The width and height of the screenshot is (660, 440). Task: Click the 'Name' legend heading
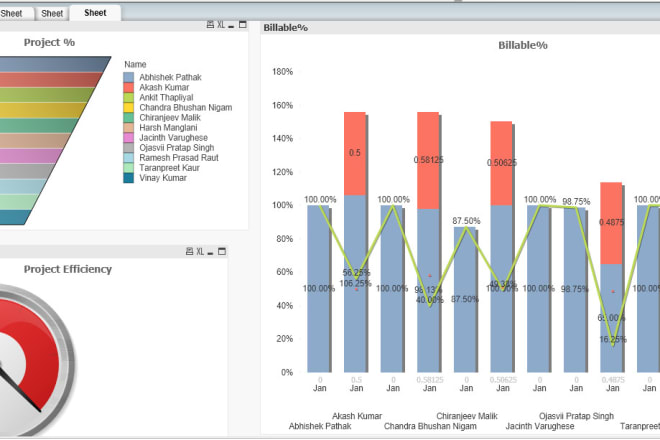pos(135,64)
